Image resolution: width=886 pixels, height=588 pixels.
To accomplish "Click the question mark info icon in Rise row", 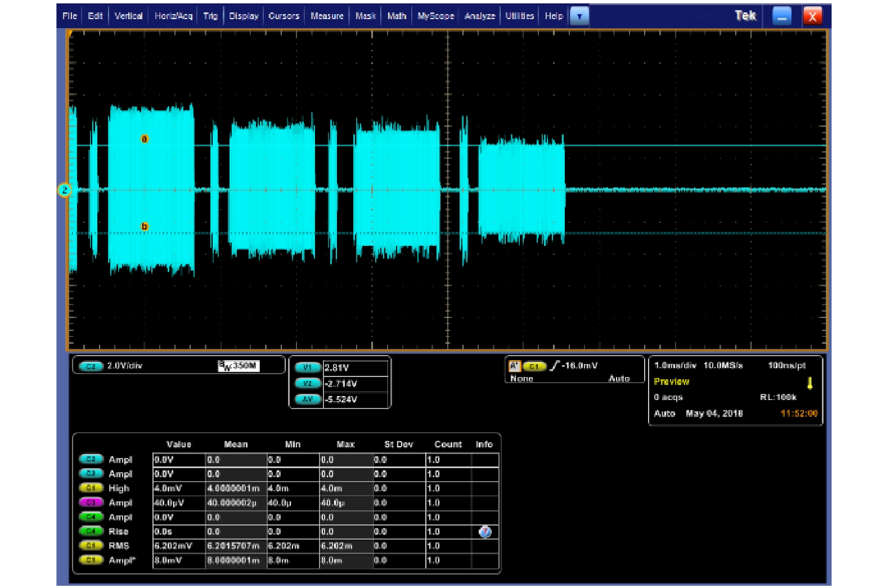I will coord(484,532).
